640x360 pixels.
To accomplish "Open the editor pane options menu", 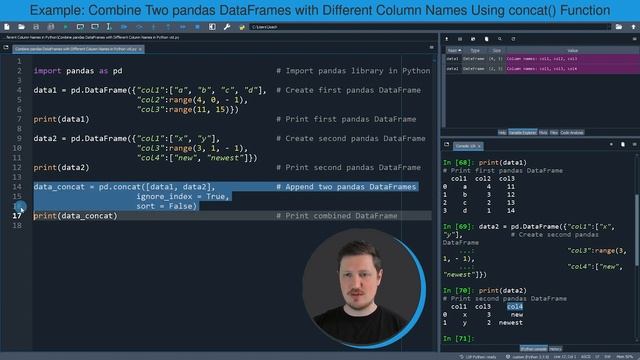I will [x=431, y=47].
